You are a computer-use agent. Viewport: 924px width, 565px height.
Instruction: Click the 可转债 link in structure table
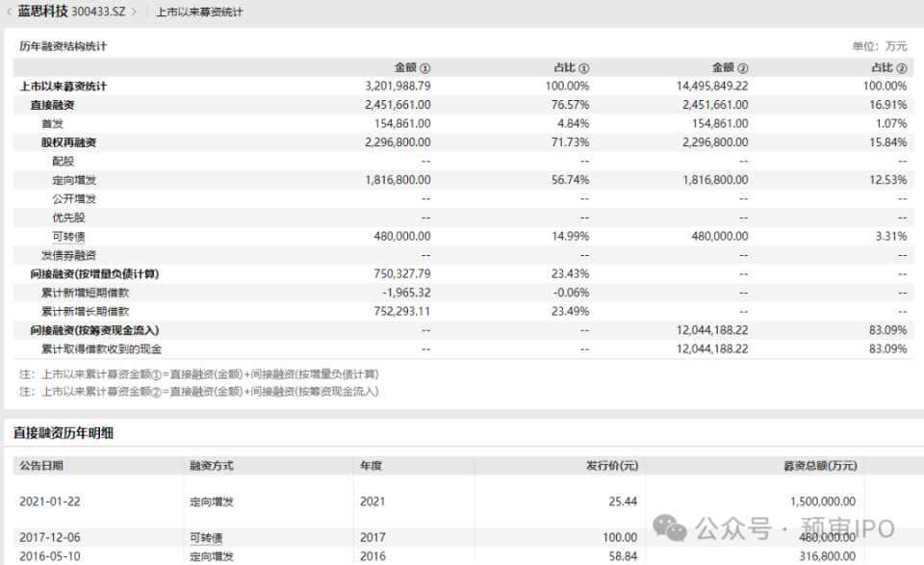[x=68, y=236]
